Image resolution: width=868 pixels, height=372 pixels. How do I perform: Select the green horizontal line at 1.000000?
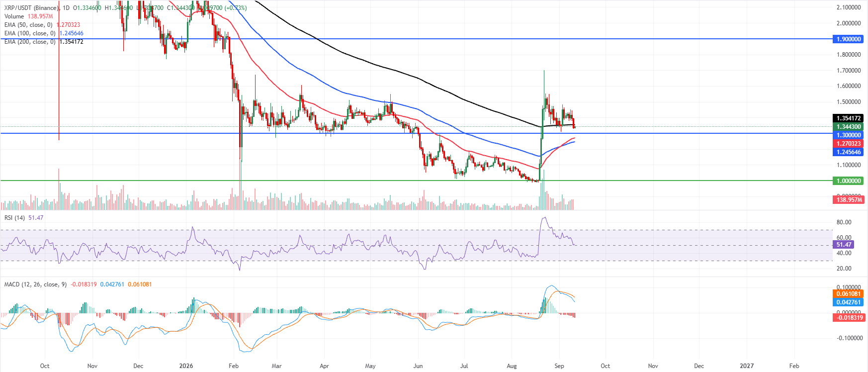[416, 181]
